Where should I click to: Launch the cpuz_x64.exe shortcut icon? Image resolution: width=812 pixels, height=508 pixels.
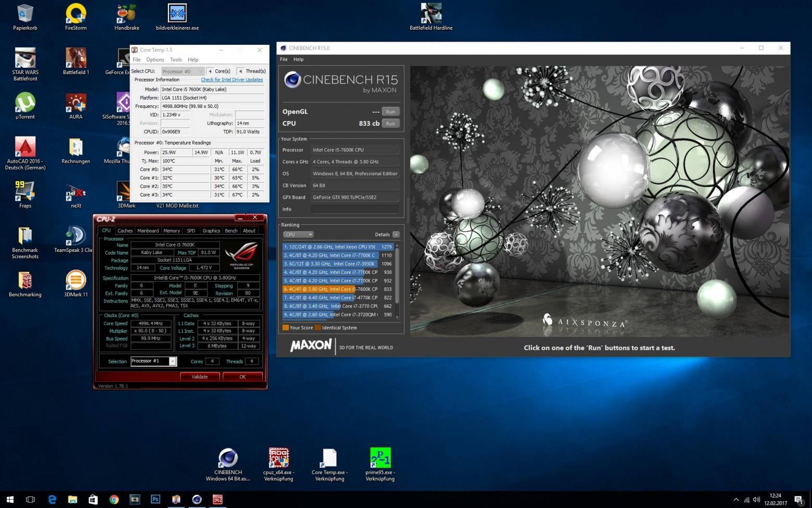[x=279, y=465]
